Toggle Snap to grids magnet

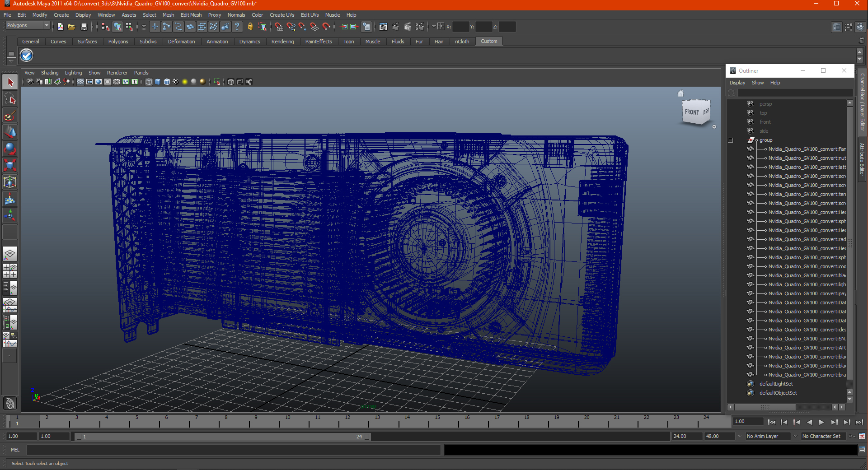click(x=279, y=27)
